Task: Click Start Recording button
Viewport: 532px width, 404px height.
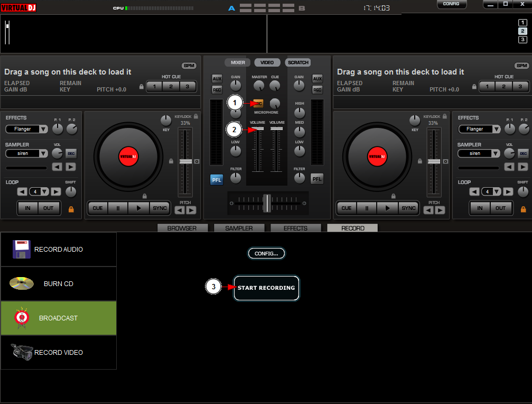Action: pos(266,288)
